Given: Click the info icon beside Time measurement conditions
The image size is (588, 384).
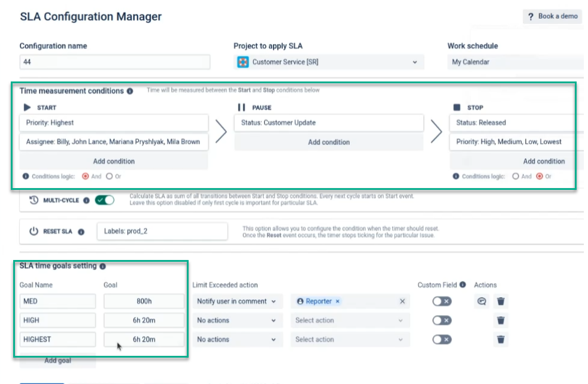Looking at the screenshot, I should click(130, 91).
